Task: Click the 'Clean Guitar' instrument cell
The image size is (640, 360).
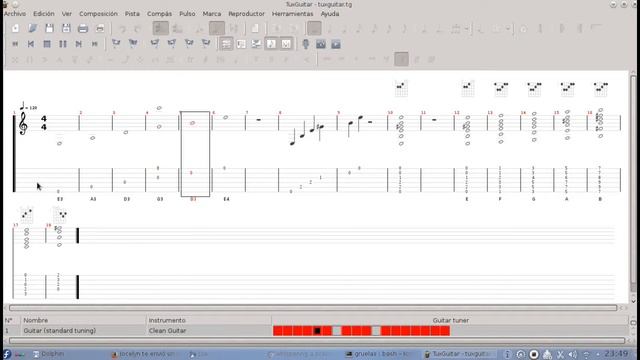Action: point(209,331)
